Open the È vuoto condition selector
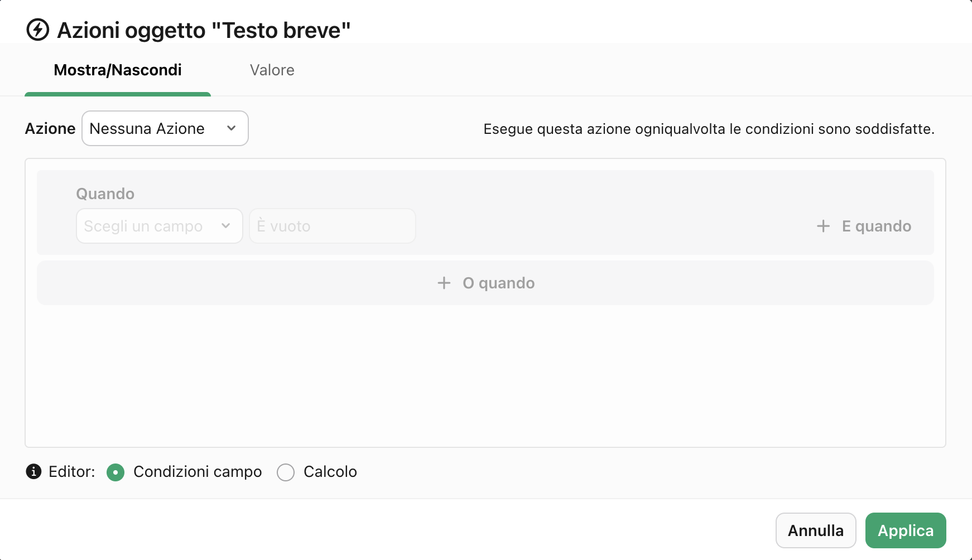Image resolution: width=972 pixels, height=560 pixels. (332, 226)
